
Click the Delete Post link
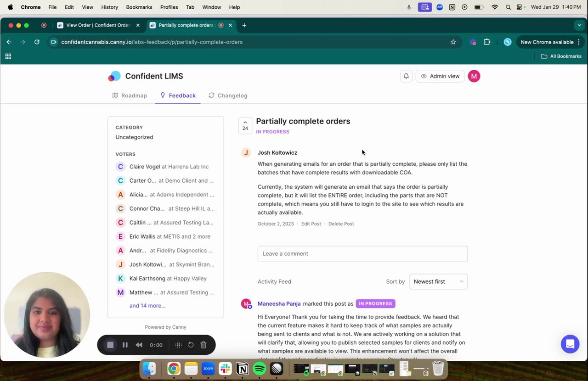[x=341, y=224]
